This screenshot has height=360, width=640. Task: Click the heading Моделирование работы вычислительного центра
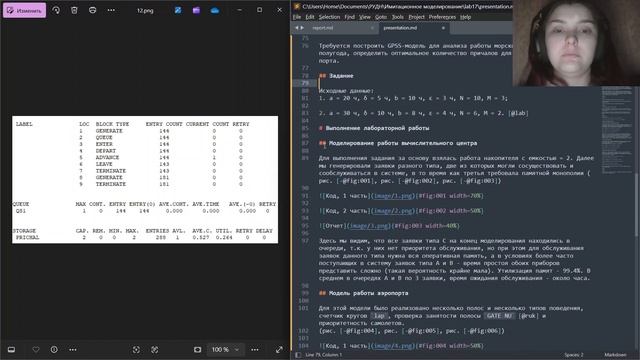(x=403, y=143)
